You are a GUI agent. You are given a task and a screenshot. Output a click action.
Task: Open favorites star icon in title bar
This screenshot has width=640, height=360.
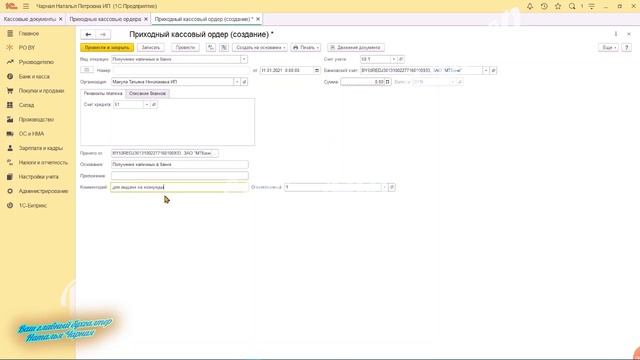(558, 6)
